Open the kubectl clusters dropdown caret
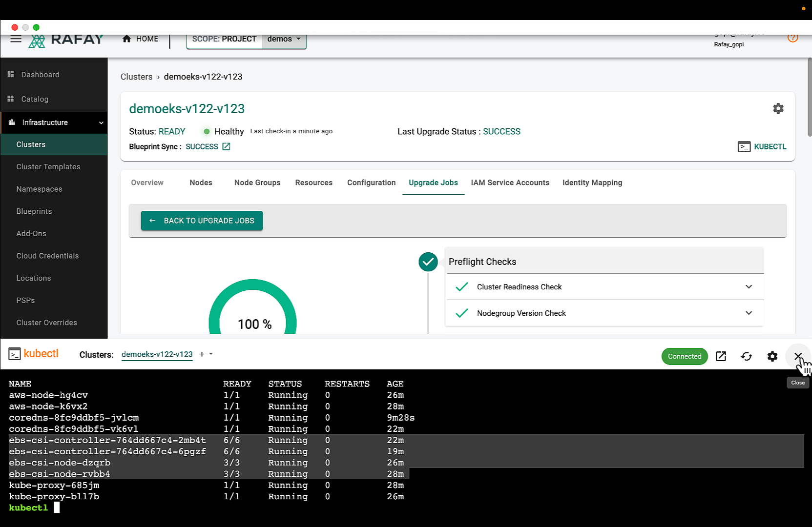 (211, 354)
